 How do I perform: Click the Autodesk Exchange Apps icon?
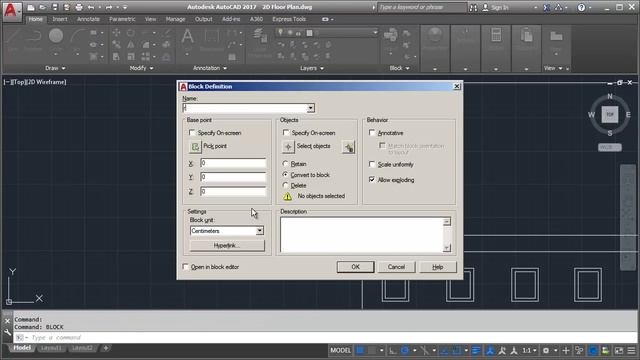click(x=547, y=7)
